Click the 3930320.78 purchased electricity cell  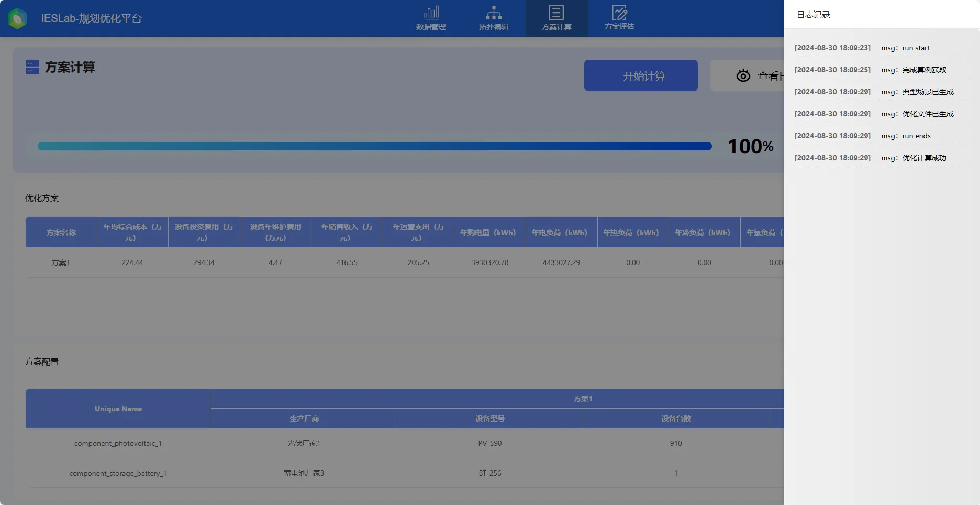click(x=490, y=262)
